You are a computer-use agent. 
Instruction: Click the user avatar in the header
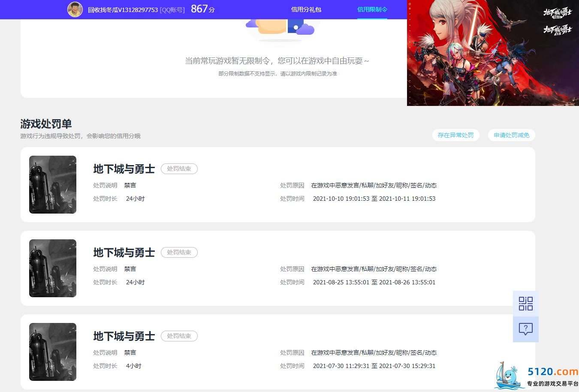pos(75,9)
